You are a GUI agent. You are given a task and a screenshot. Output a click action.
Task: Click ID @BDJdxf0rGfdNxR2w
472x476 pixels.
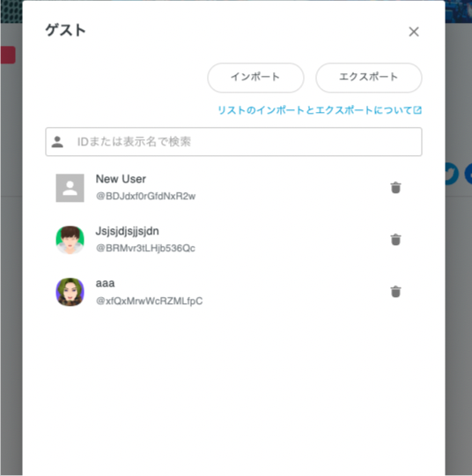tap(145, 196)
